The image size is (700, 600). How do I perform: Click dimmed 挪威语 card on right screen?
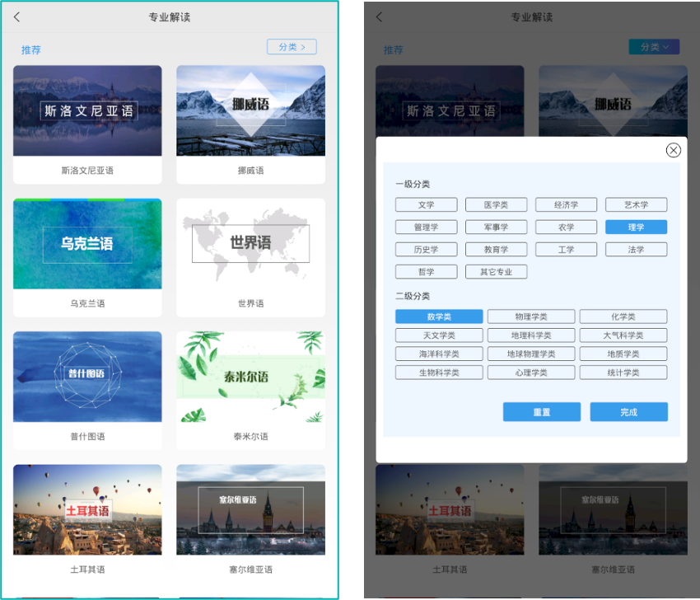click(613, 101)
